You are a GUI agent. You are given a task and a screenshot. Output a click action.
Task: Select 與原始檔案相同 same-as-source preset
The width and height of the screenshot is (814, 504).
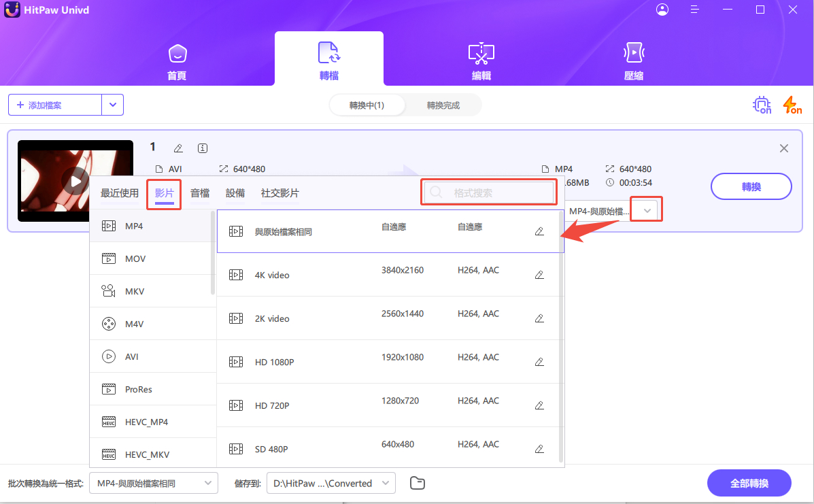[x=388, y=231]
